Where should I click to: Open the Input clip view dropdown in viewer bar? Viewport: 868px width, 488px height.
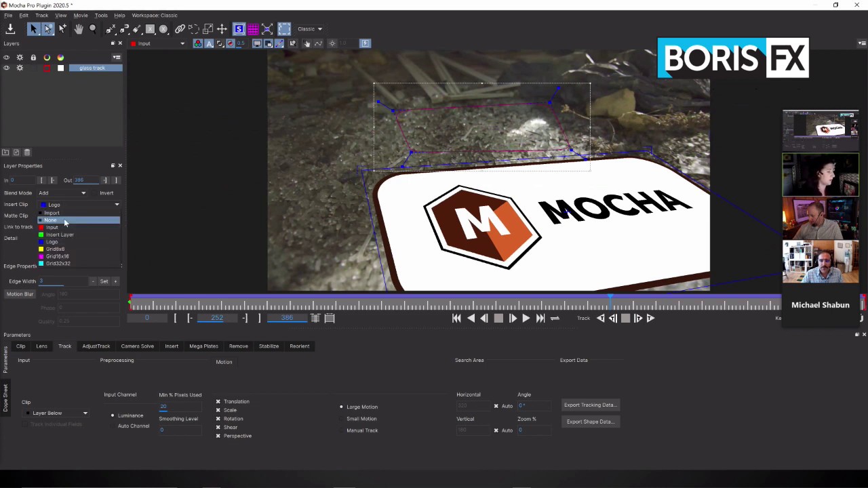tap(157, 43)
